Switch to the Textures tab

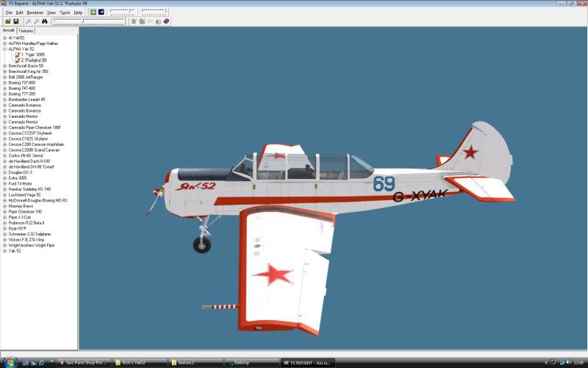(x=26, y=31)
